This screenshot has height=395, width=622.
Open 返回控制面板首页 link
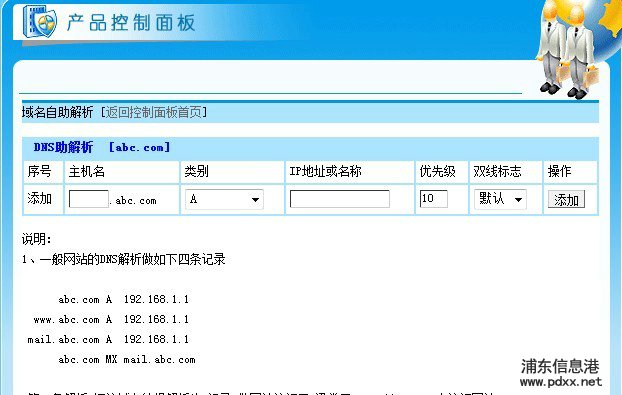click(x=154, y=112)
